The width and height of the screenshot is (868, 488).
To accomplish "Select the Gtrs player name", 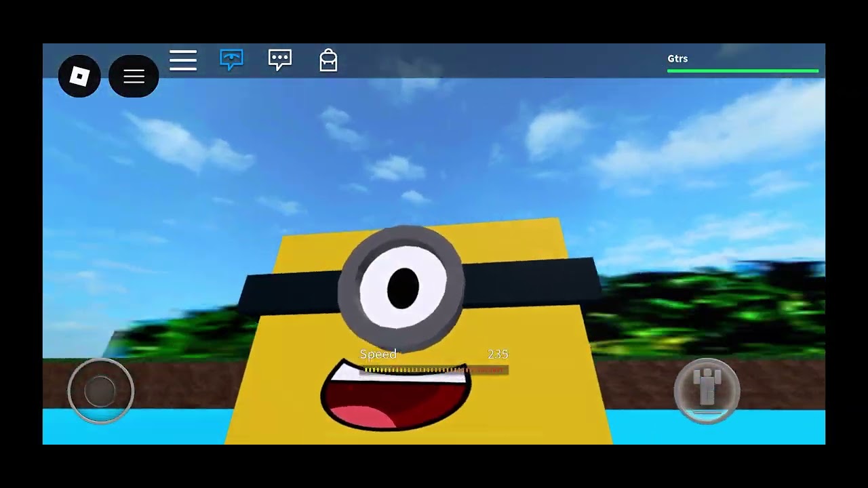I will (x=677, y=58).
